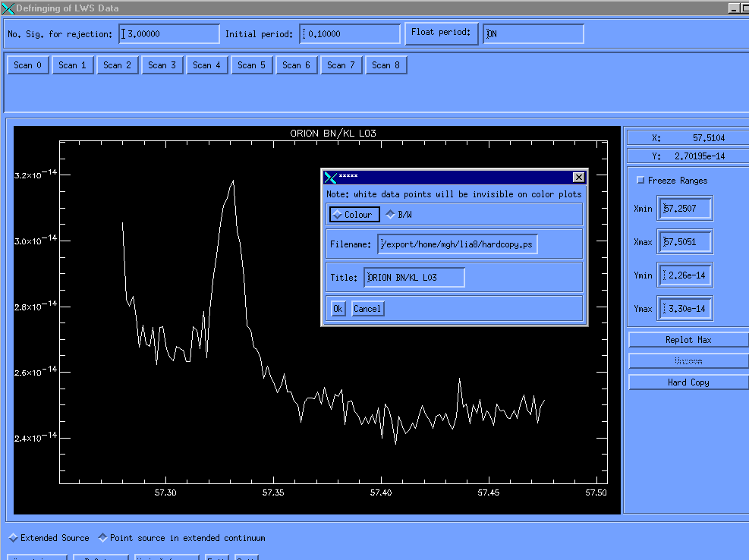Select the Colour output option
The height and width of the screenshot is (560, 749).
tap(354, 215)
